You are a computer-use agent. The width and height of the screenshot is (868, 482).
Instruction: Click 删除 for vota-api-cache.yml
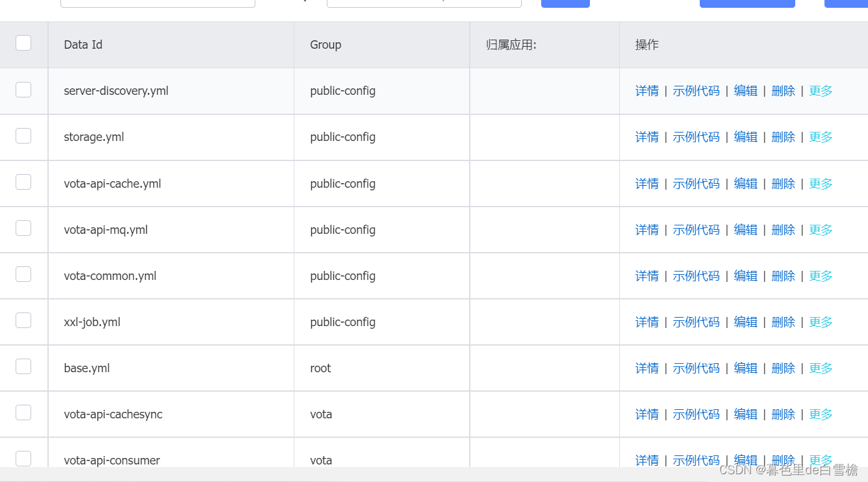(783, 184)
